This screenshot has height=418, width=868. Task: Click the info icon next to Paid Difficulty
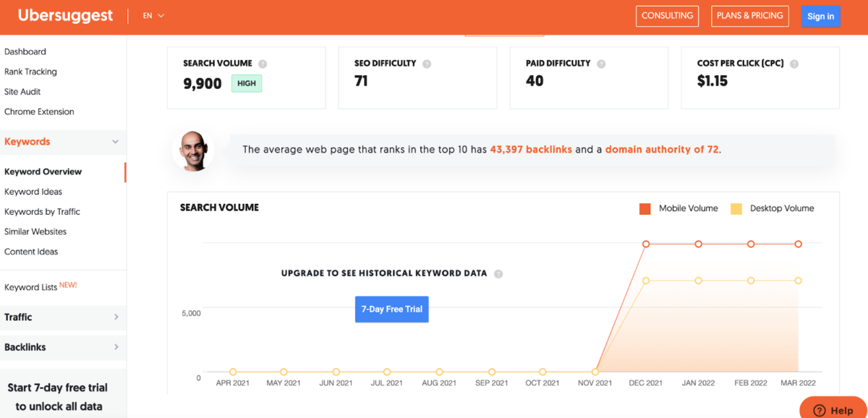tap(601, 64)
